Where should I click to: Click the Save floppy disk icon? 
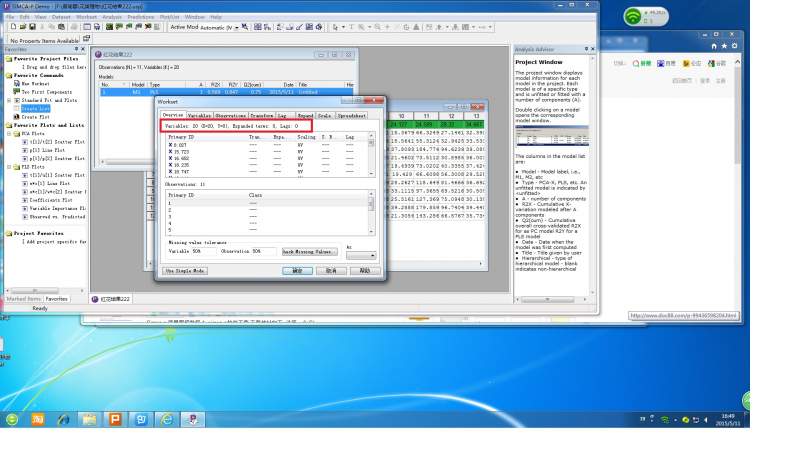32,27
